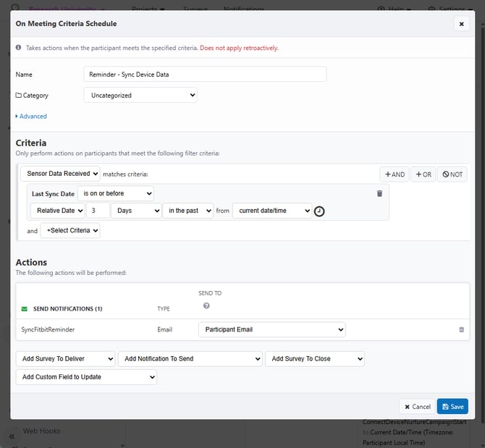Click the +AND criteria button
The width and height of the screenshot is (485, 448).
coord(395,174)
